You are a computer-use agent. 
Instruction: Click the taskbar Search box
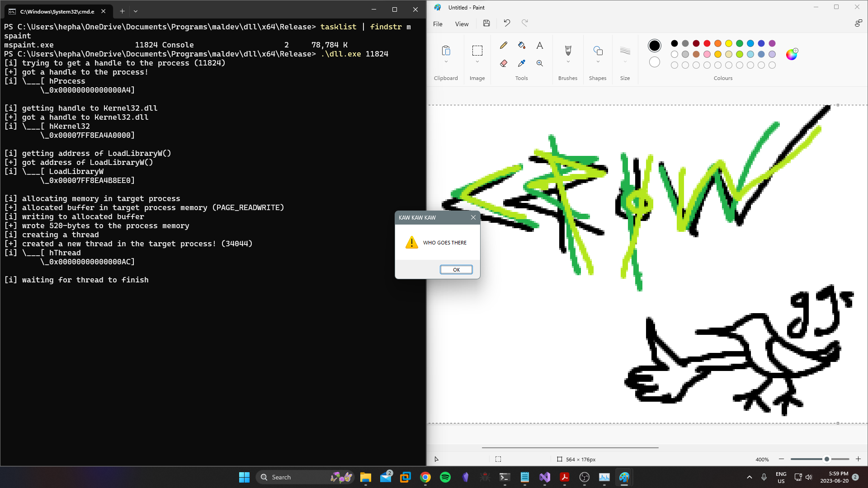(x=305, y=477)
